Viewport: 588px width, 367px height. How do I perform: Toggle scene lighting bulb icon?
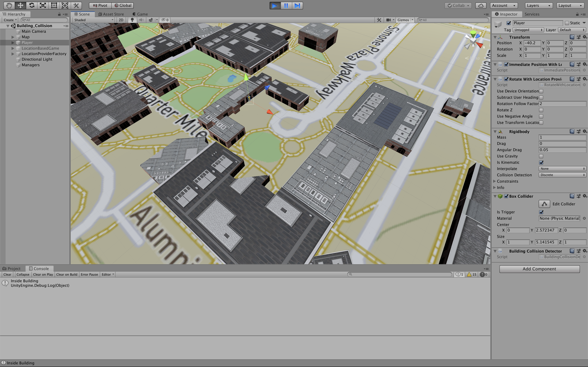coord(132,20)
